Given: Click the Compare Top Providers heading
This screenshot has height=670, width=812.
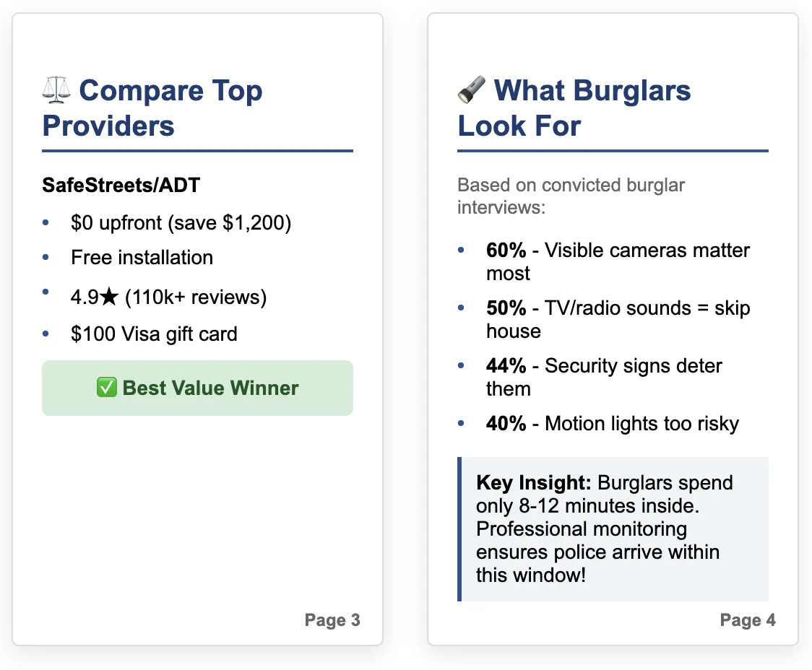Looking at the screenshot, I should [x=152, y=108].
